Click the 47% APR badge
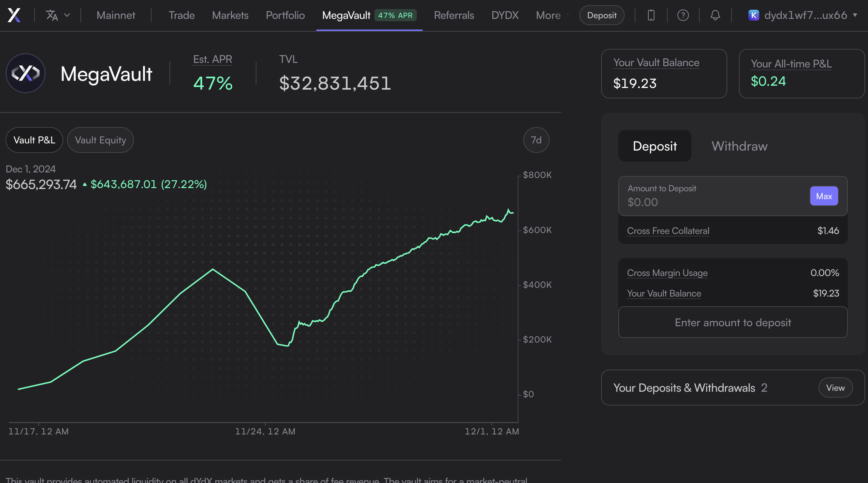Image resolution: width=868 pixels, height=483 pixels. (x=395, y=15)
